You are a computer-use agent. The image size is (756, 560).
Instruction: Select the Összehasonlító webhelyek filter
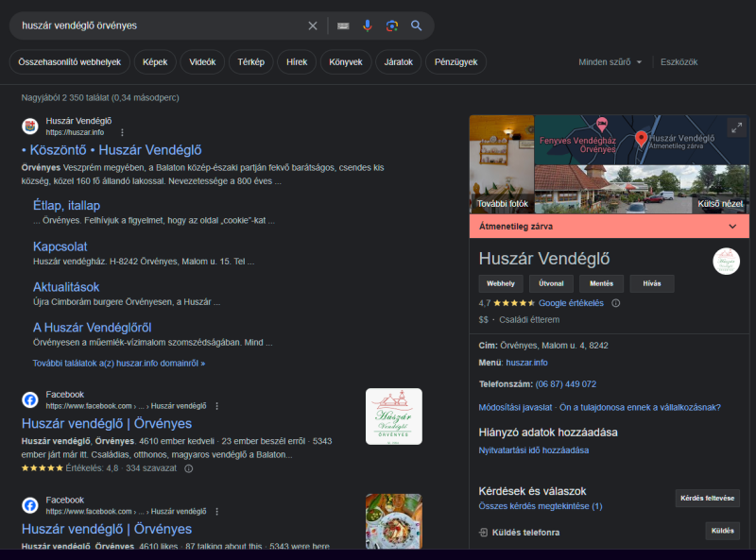tap(69, 62)
